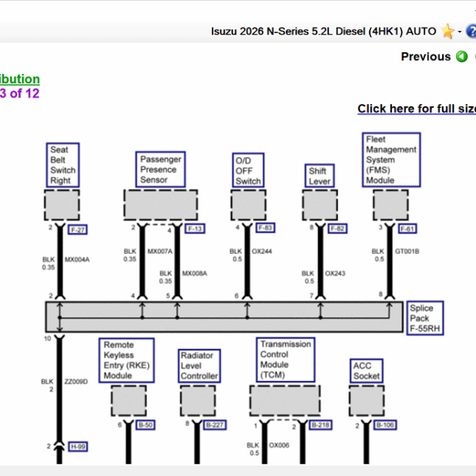Click the green 'ibution' heading link
The image size is (476, 476).
[20, 79]
